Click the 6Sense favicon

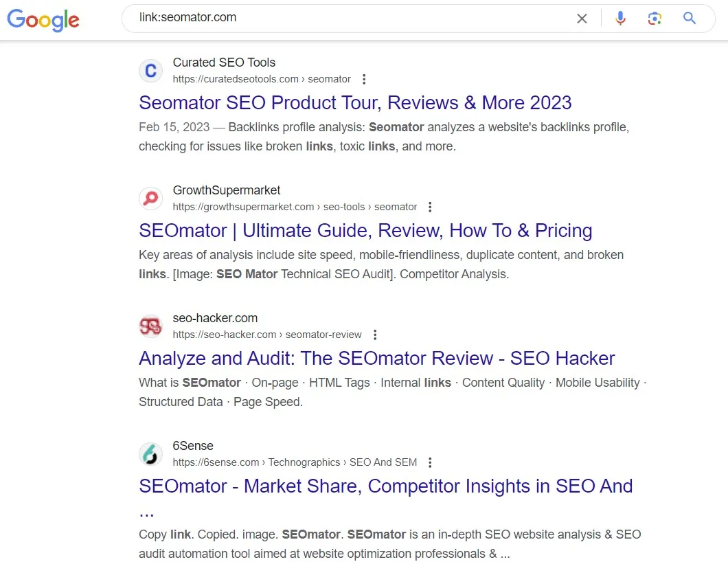151,454
